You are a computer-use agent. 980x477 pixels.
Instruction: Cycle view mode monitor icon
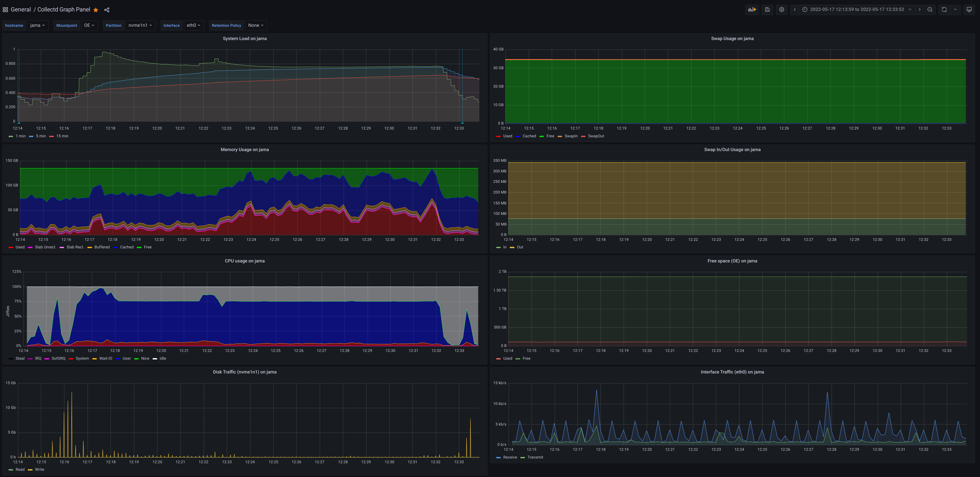point(969,10)
